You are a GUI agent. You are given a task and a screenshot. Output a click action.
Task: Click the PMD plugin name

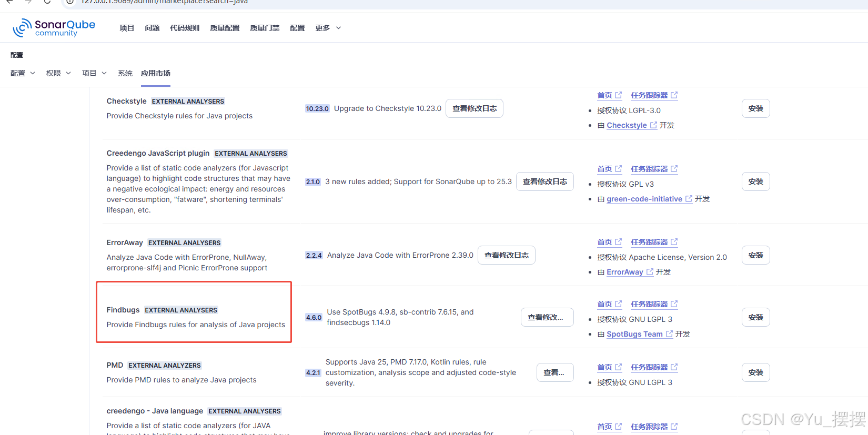click(x=115, y=365)
